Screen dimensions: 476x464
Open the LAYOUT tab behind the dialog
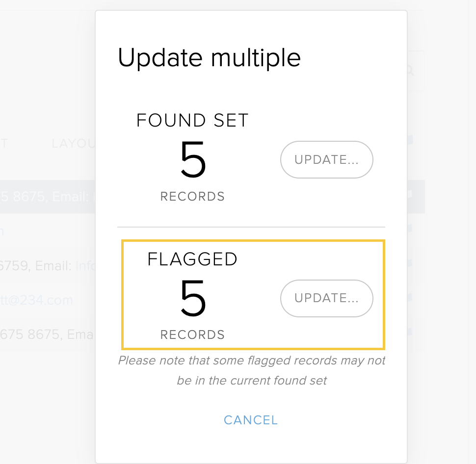(x=74, y=144)
